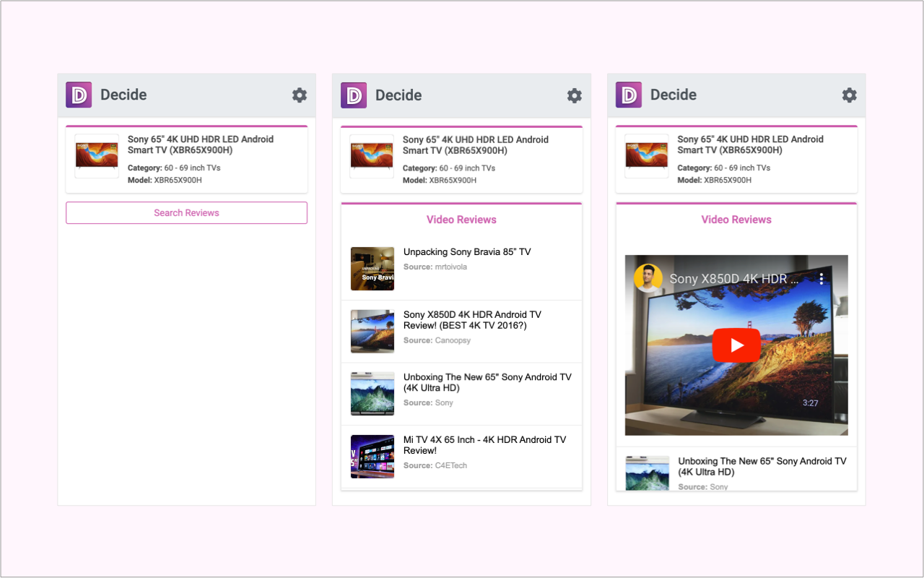Click Category 60 - 69 inch TVs in right panel
This screenshot has width=924, height=578.
pos(724,168)
